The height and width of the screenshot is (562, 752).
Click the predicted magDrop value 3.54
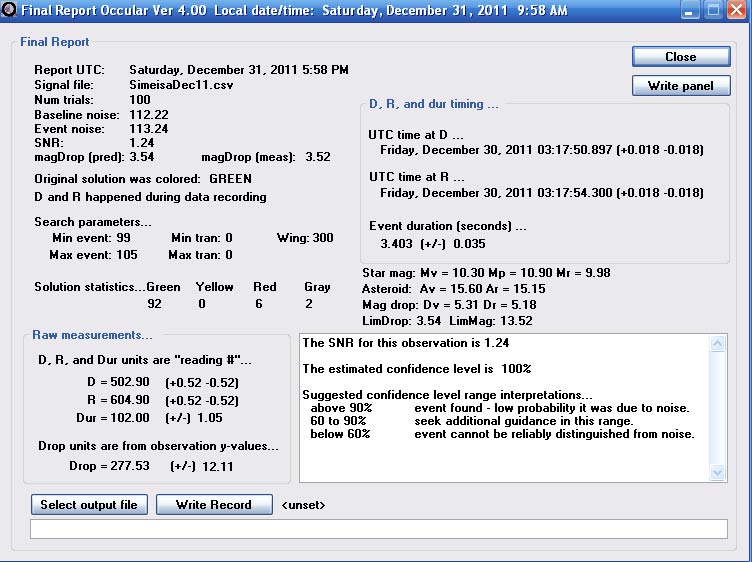point(142,157)
